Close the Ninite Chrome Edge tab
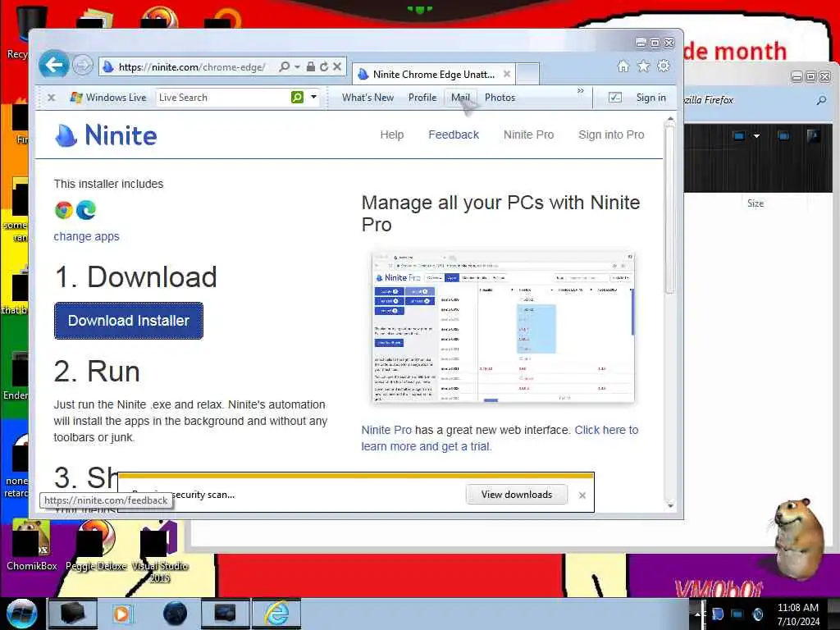Viewport: 840px width, 630px height. point(506,74)
